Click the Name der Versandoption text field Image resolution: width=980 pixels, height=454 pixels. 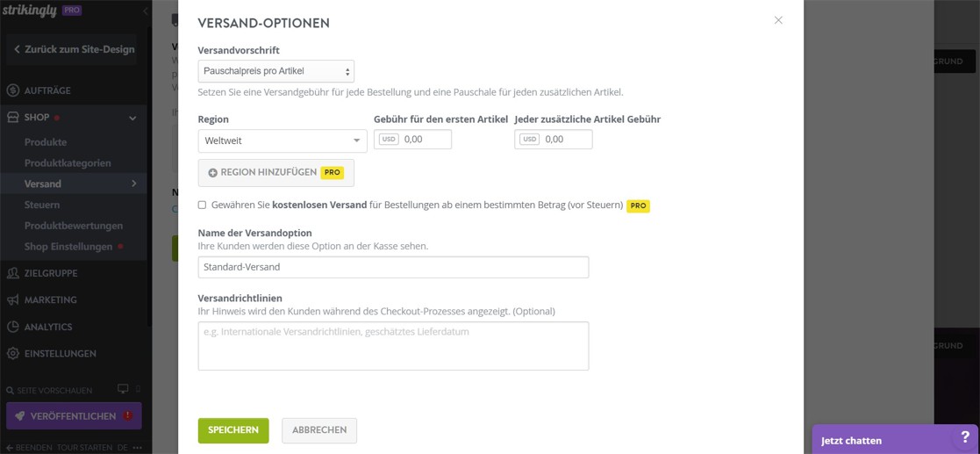click(x=393, y=267)
